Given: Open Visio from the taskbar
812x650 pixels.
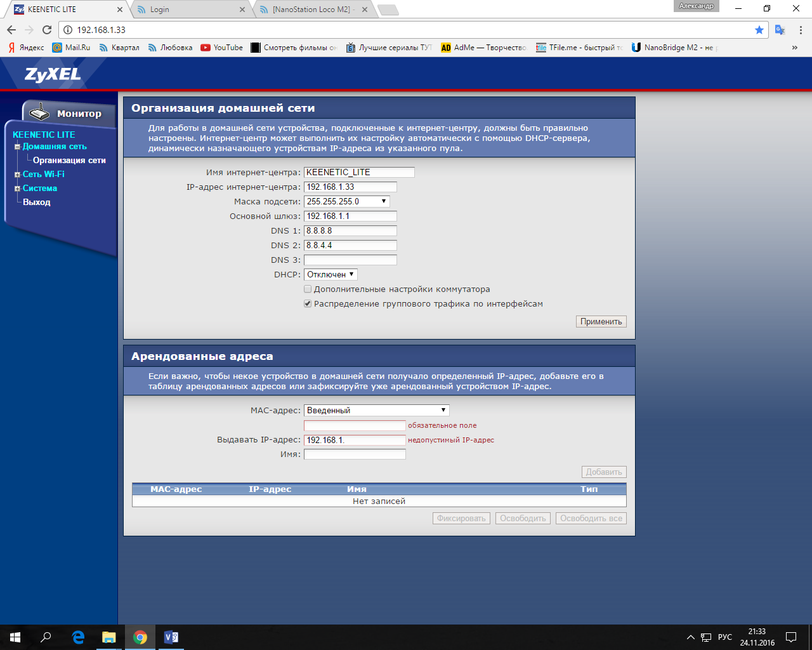Looking at the screenshot, I should [x=171, y=637].
